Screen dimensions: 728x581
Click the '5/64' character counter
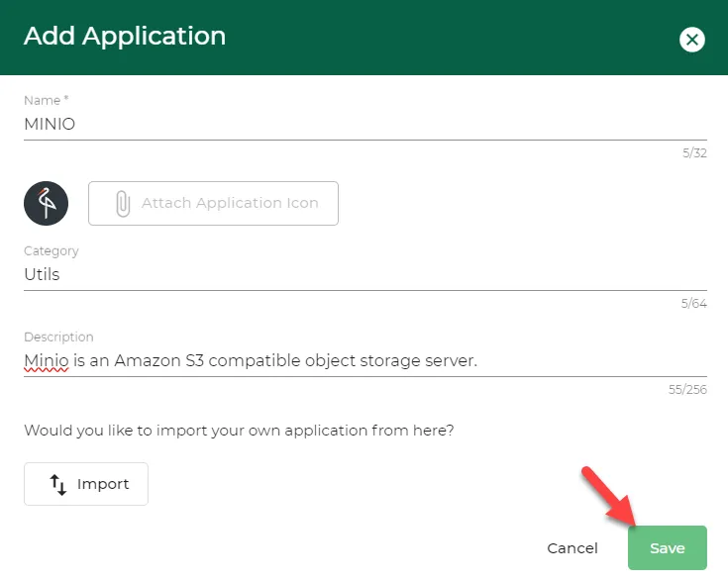(693, 304)
